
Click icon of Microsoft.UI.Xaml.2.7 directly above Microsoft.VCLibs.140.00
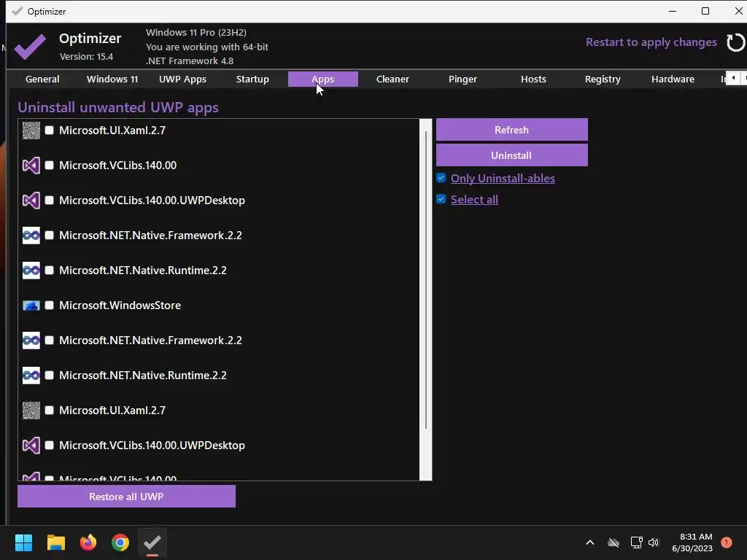pos(31,131)
